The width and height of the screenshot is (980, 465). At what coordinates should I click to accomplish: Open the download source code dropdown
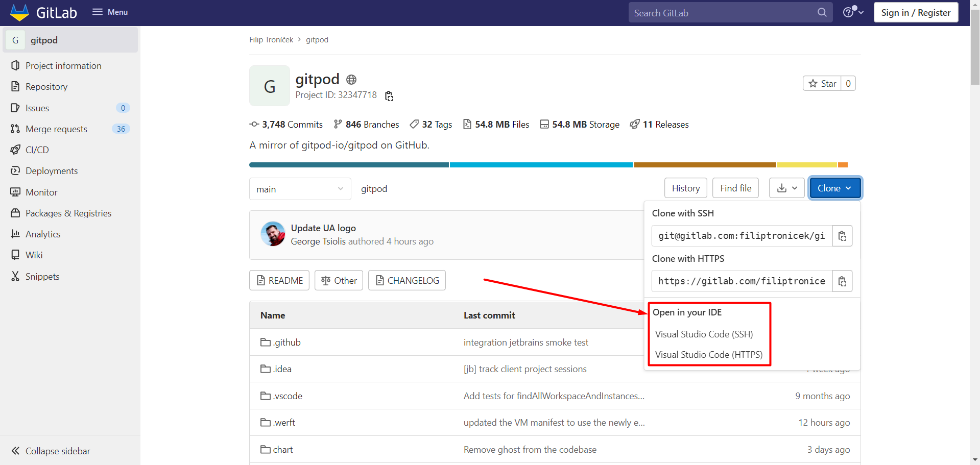coord(787,188)
